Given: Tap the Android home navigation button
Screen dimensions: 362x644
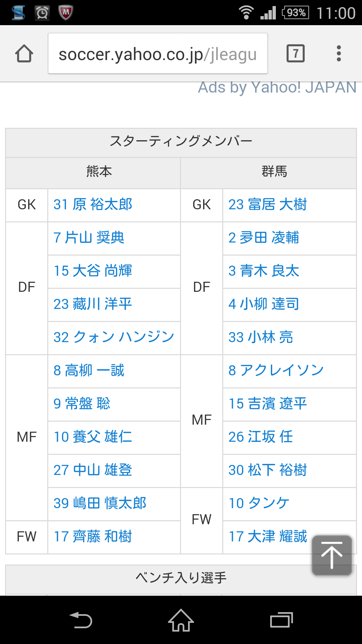Looking at the screenshot, I should (181, 620).
